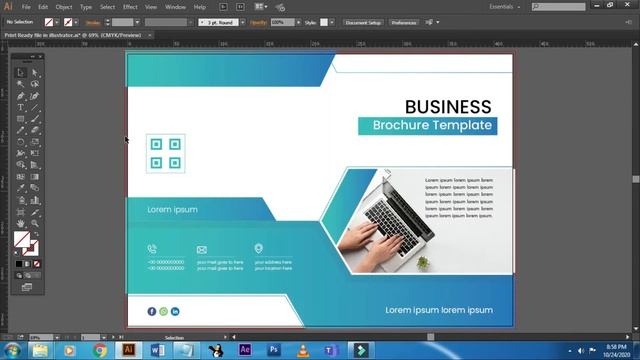This screenshot has width=640, height=360.
Task: Select the Column Graph tool
Action: (35, 200)
